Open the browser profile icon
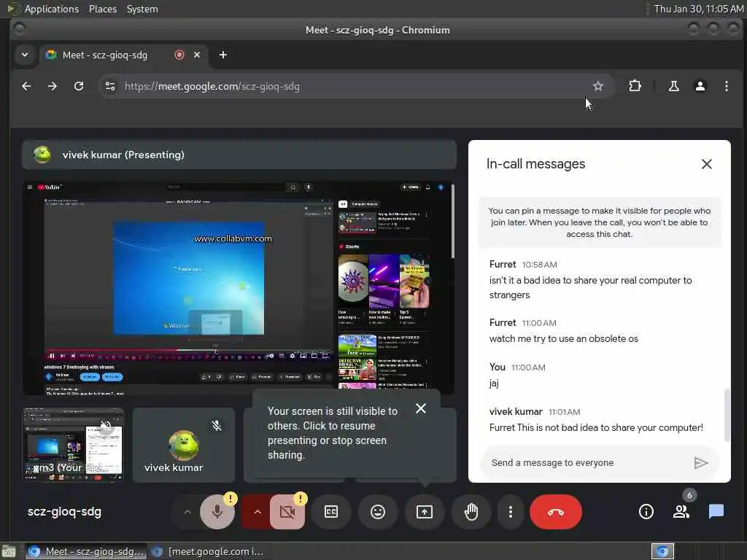Screen dimensions: 747x560 coord(700,86)
